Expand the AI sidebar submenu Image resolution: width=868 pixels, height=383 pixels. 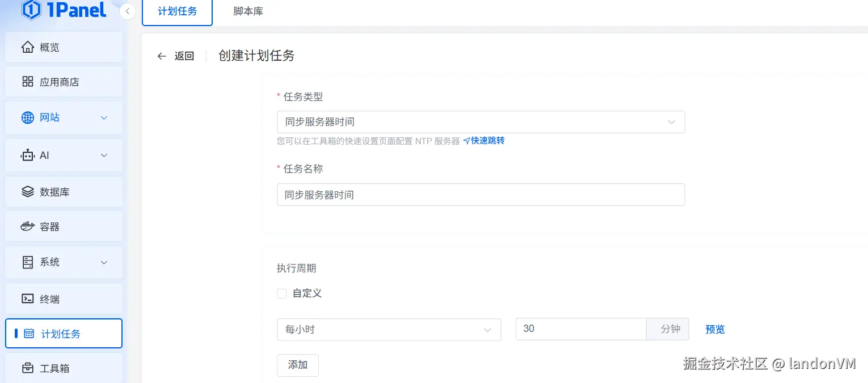104,155
